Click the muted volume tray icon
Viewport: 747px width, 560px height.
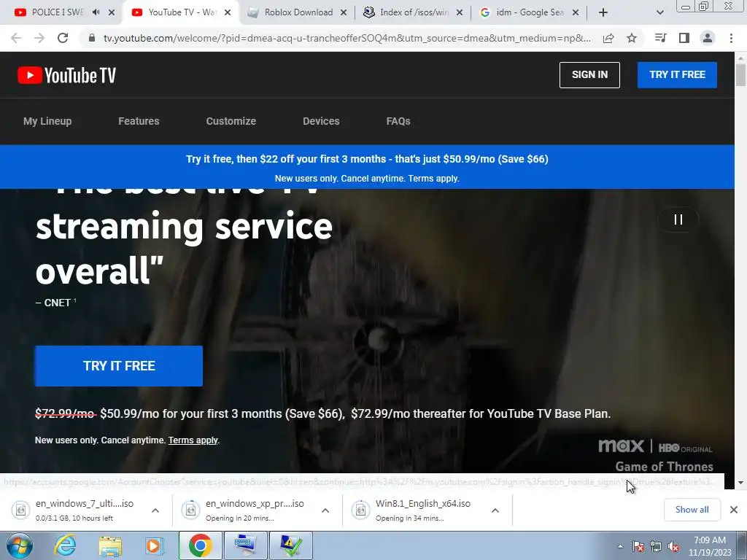(x=673, y=547)
